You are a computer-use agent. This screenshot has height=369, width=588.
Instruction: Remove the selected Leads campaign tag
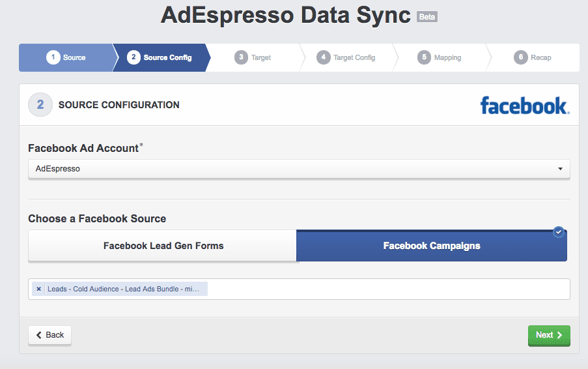39,289
